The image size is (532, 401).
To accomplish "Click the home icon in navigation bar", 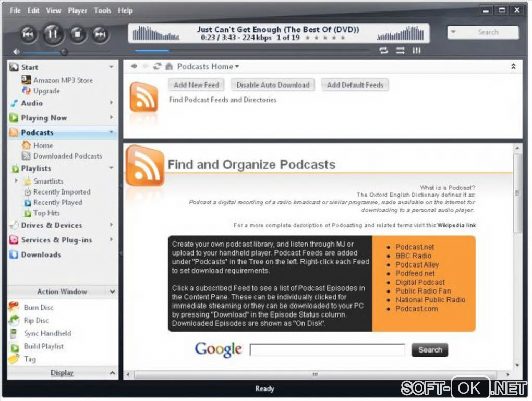I will 169,66.
